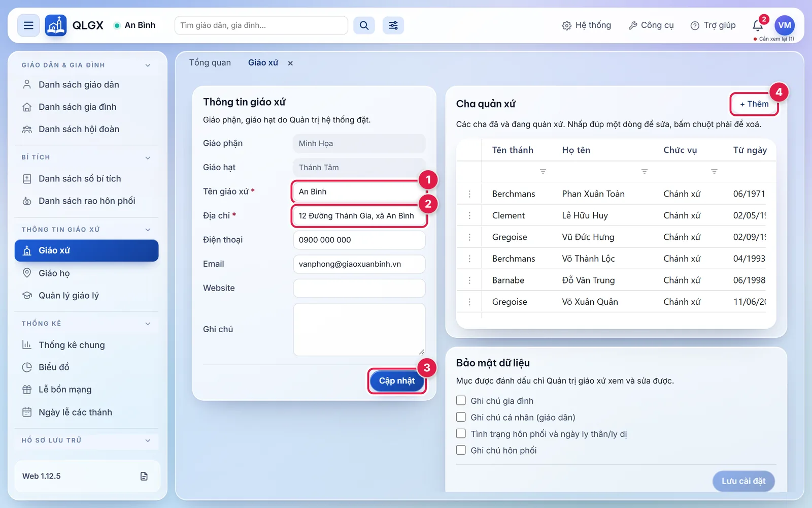Collapse the Bí tích section
The height and width of the screenshot is (508, 812).
pyautogui.click(x=148, y=157)
